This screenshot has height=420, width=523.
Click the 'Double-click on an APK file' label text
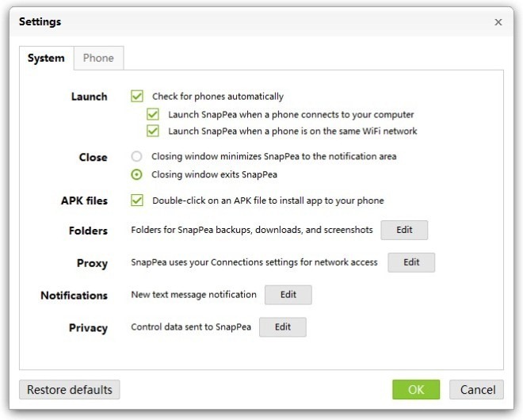[268, 200]
